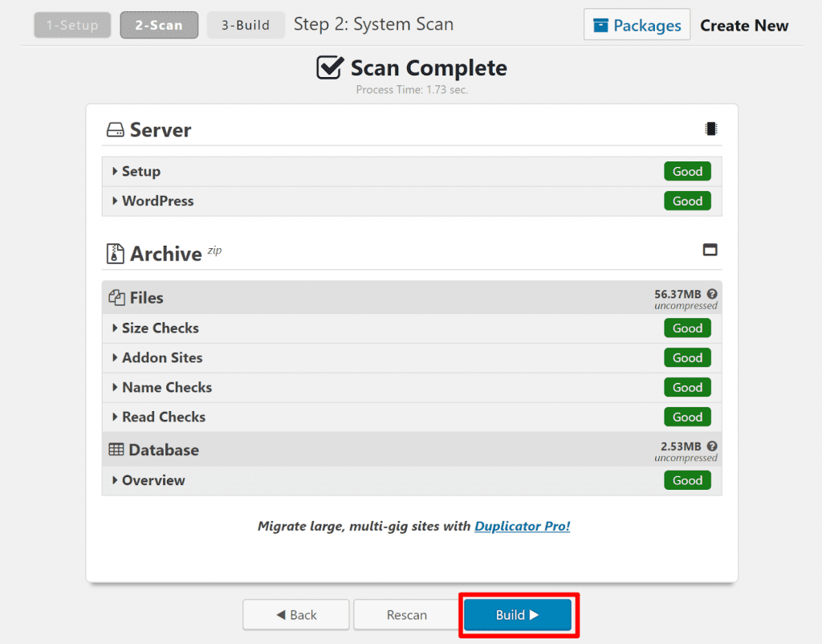
Task: Open the Duplicator Pro link
Action: tap(522, 527)
